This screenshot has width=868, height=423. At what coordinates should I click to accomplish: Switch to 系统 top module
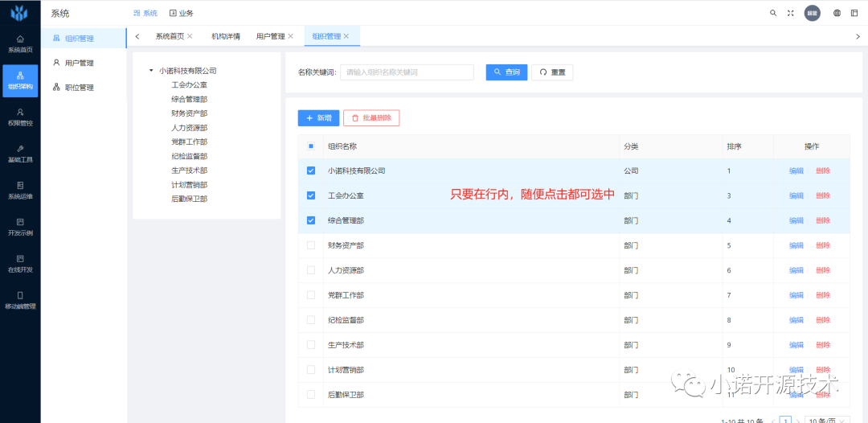click(145, 14)
